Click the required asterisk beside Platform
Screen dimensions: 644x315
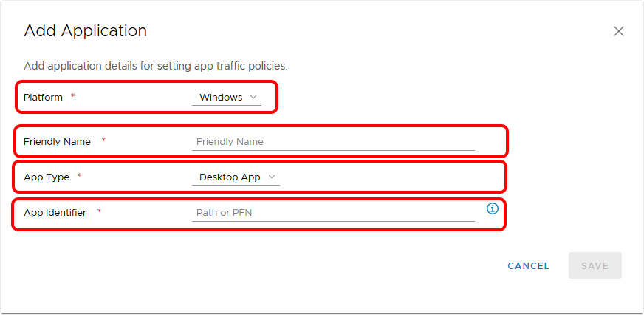point(72,97)
